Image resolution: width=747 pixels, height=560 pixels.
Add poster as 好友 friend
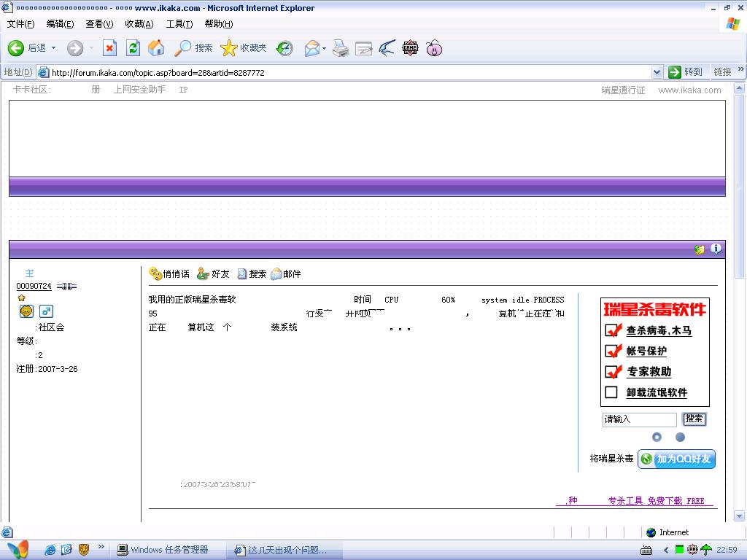coord(214,274)
